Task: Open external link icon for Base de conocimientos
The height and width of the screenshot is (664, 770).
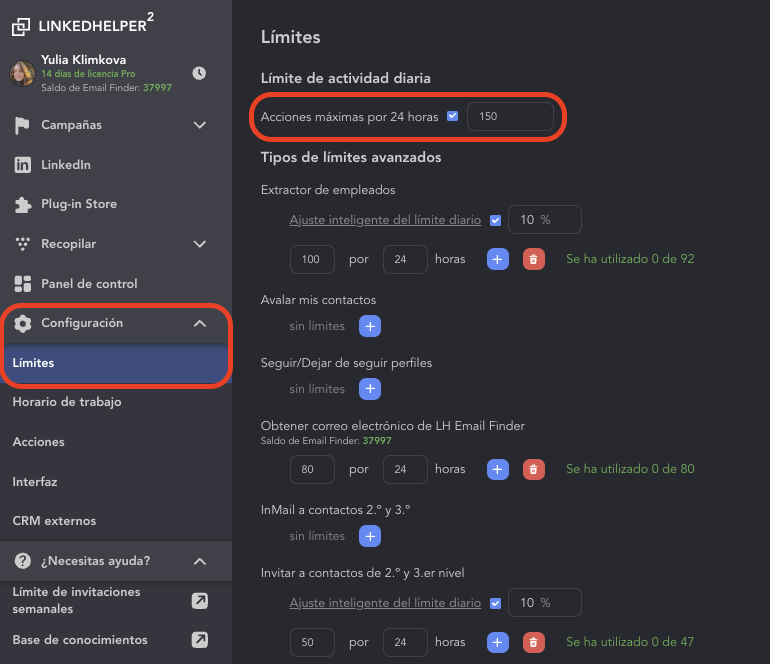Action: (x=200, y=640)
